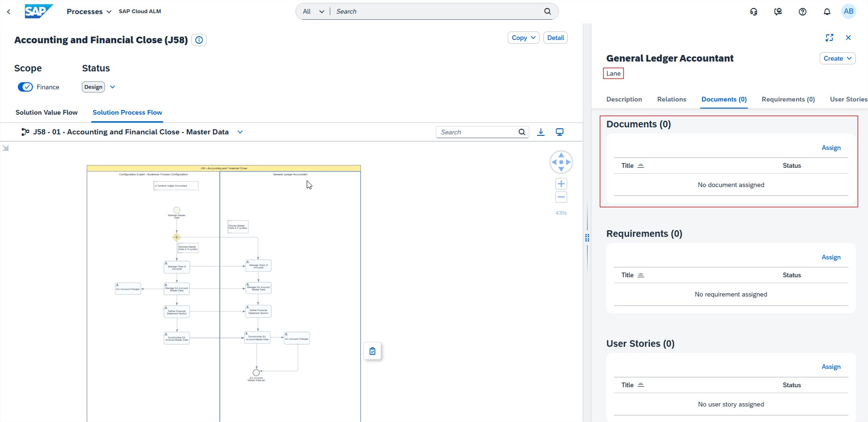Viewport: 868px width, 422px height.
Task: Open the help question mark icon
Action: [x=803, y=12]
